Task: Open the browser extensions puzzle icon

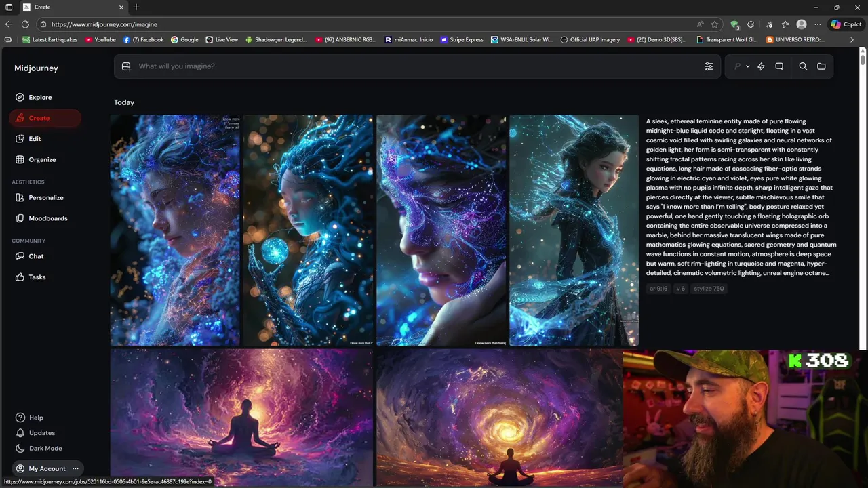Action: click(751, 24)
